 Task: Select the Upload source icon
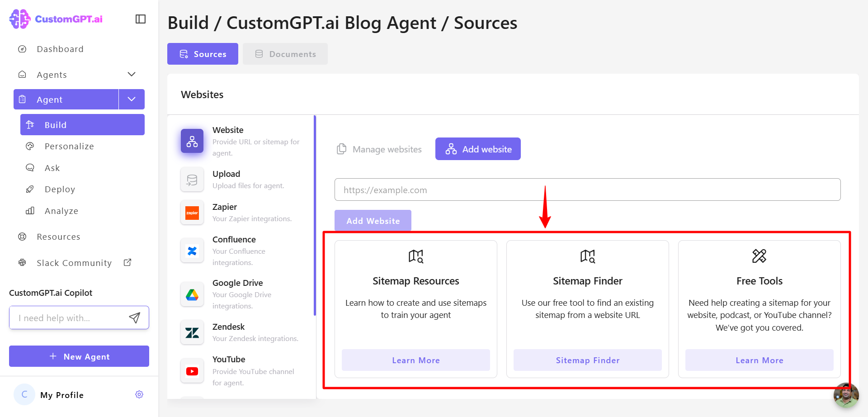[192, 180]
